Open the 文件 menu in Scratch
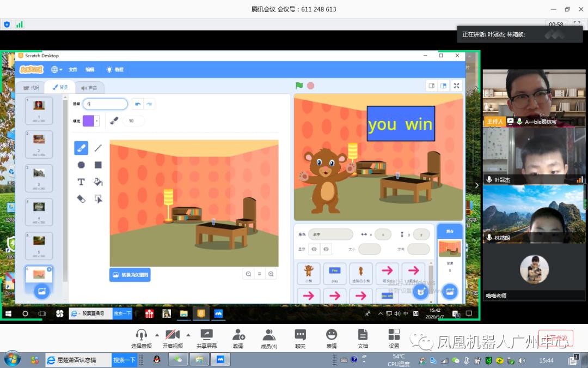This screenshot has height=368, width=588. [x=73, y=69]
